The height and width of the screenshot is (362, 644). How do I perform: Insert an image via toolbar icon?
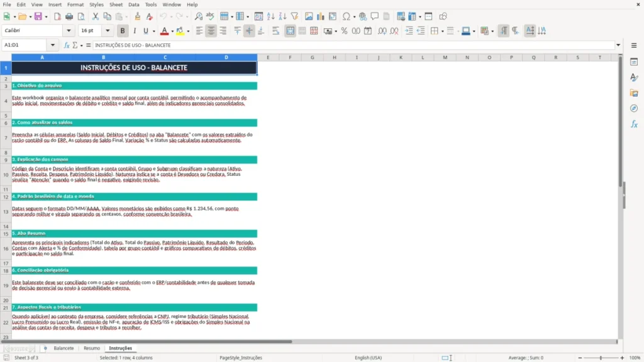[x=309, y=16]
